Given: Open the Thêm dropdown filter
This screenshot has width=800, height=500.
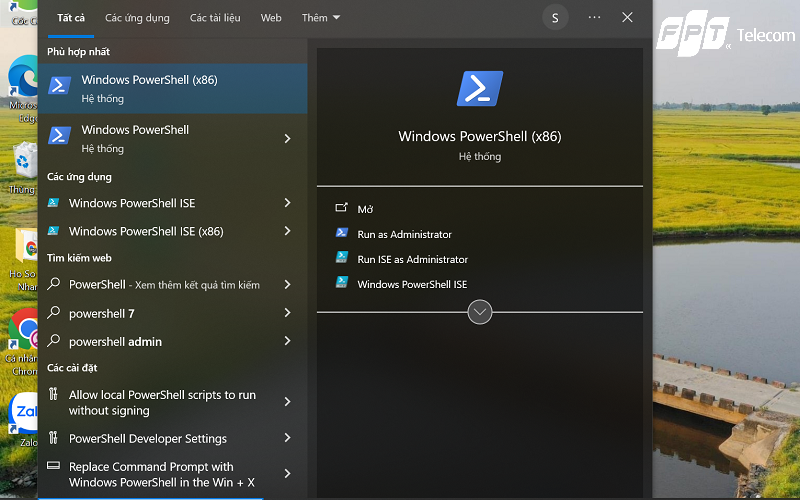Looking at the screenshot, I should tap(320, 18).
